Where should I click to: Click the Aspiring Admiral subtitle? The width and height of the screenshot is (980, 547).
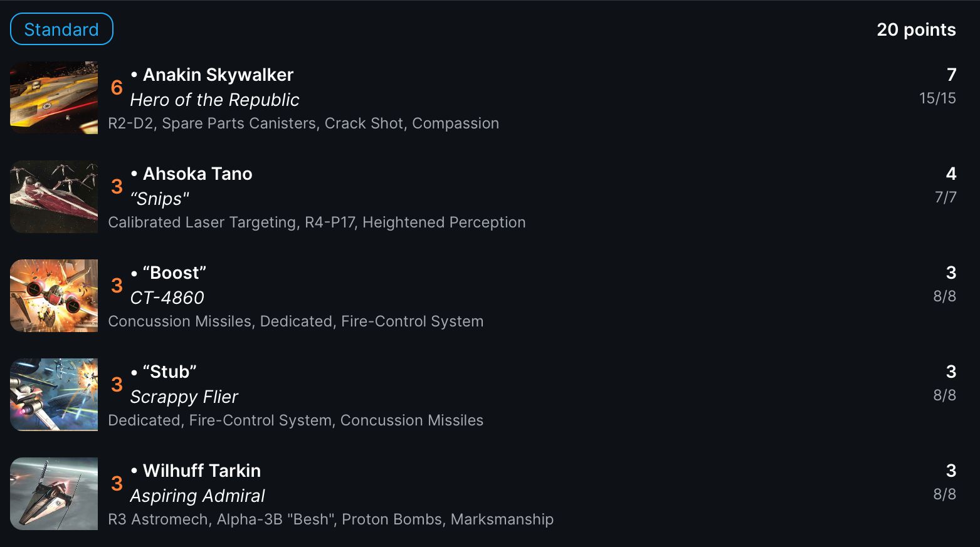point(198,496)
